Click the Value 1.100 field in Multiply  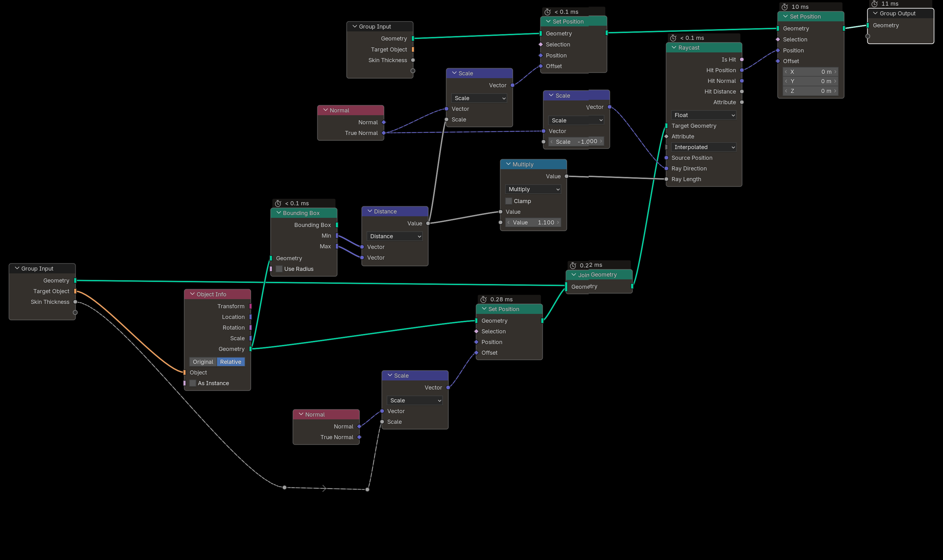point(533,222)
